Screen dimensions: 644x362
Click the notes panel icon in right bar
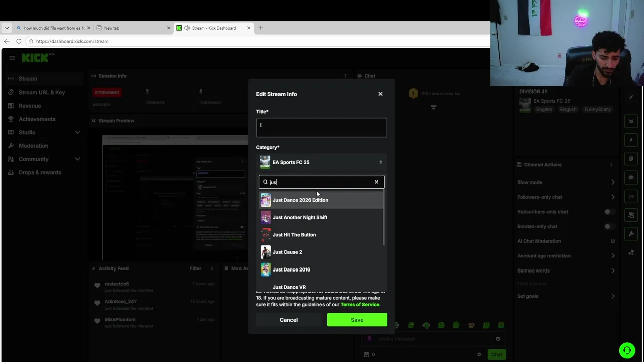point(631,159)
